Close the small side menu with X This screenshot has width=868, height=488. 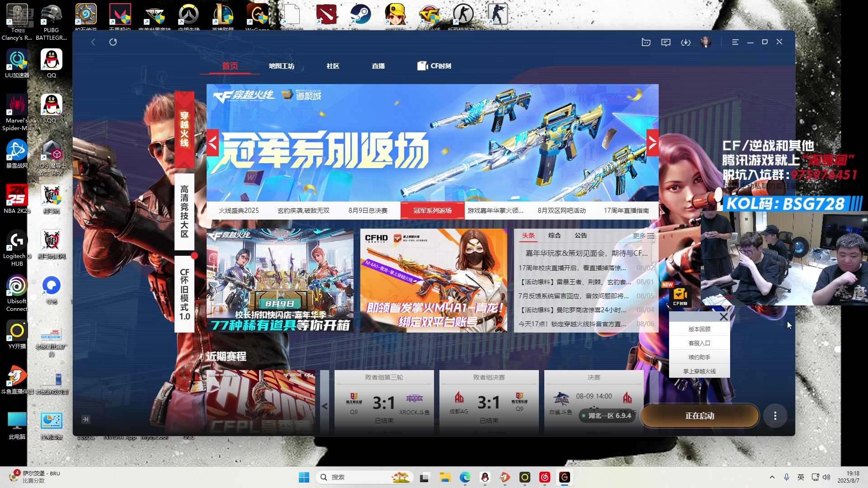point(724,317)
